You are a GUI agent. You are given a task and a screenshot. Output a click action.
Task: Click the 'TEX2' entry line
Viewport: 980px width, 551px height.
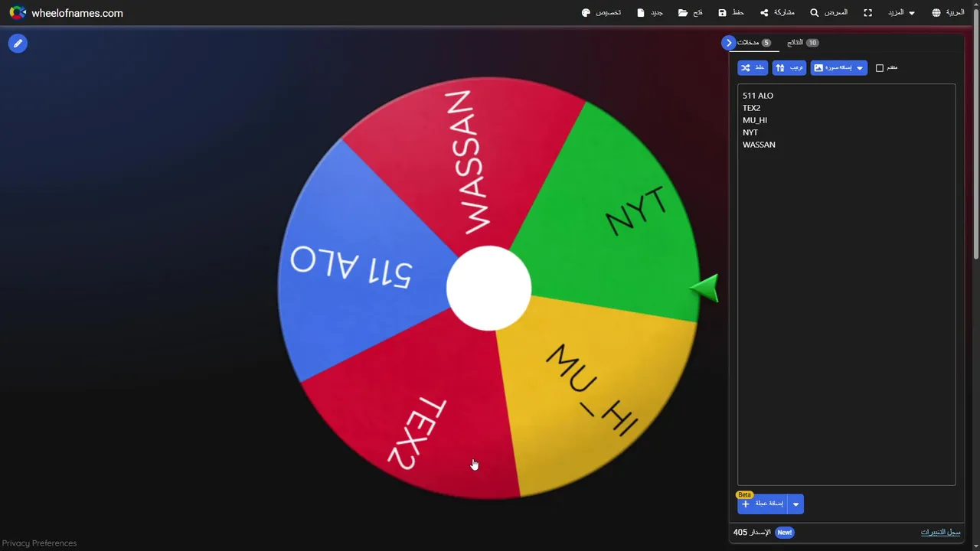coord(751,108)
